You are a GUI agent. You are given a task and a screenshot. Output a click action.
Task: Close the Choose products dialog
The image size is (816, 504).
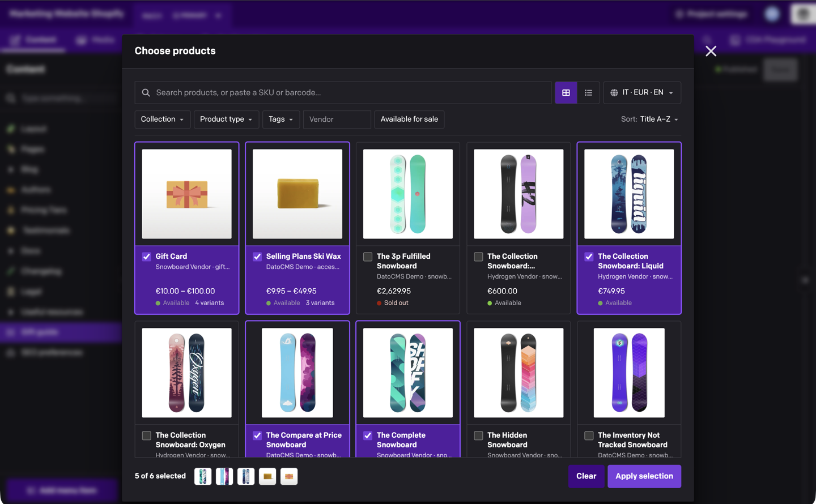coord(711,51)
